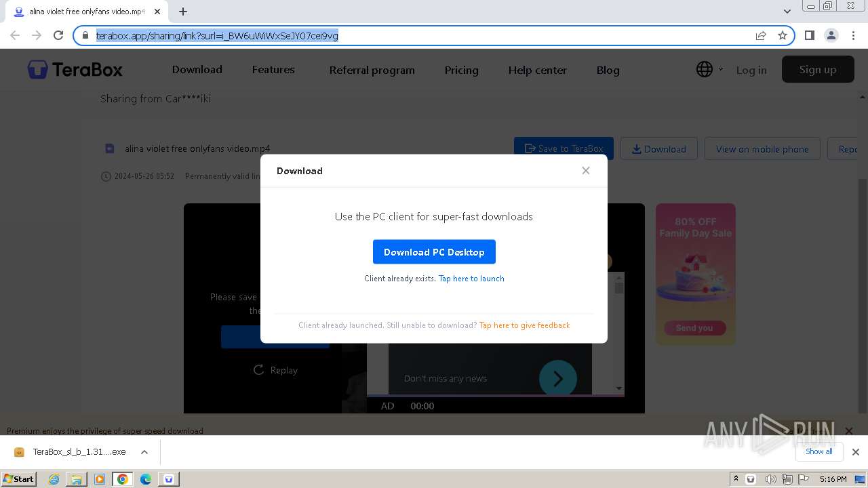The image size is (868, 488).
Task: Open the Blog page
Action: click(x=608, y=70)
